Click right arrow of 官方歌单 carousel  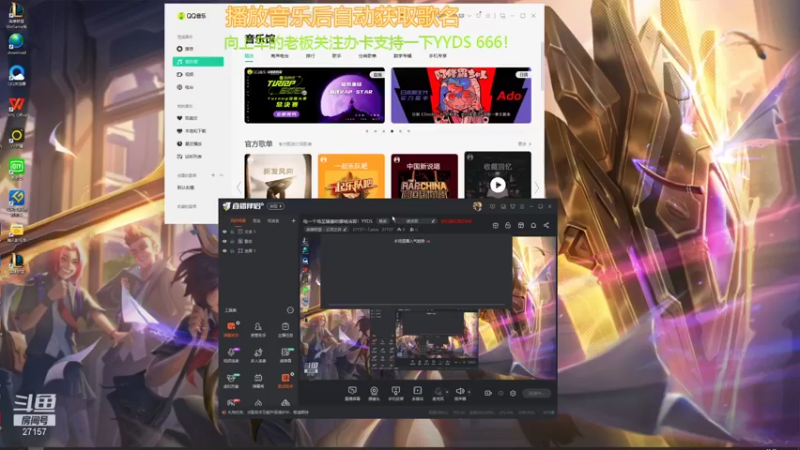pos(536,187)
